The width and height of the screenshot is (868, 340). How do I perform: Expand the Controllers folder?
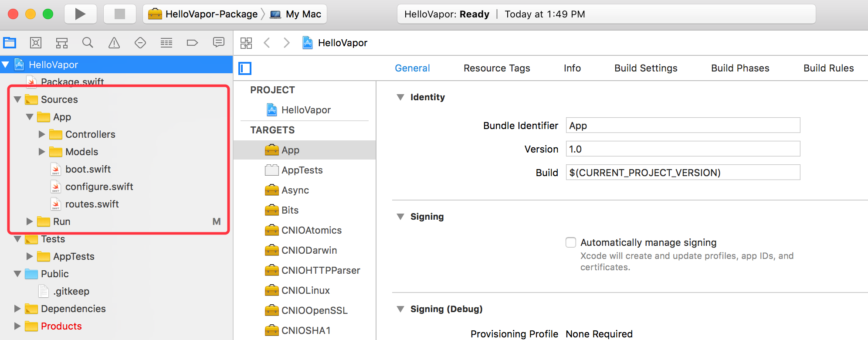point(42,134)
